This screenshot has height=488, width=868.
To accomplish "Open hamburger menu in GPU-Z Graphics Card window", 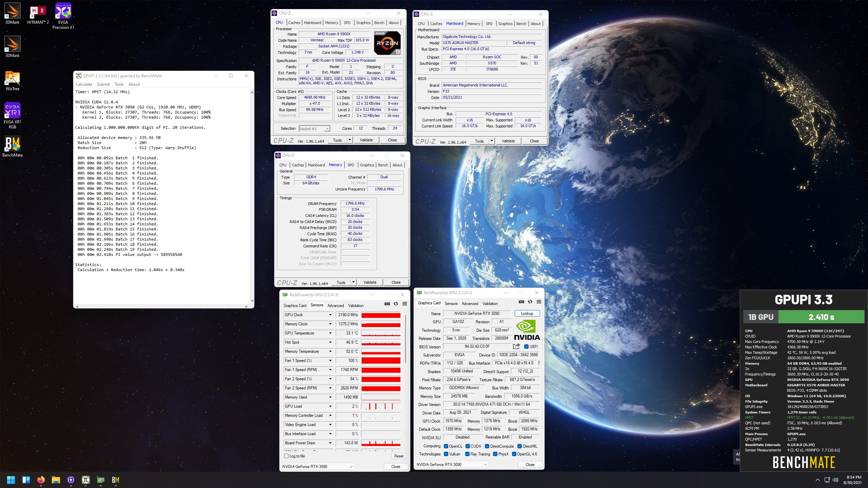I will 539,302.
